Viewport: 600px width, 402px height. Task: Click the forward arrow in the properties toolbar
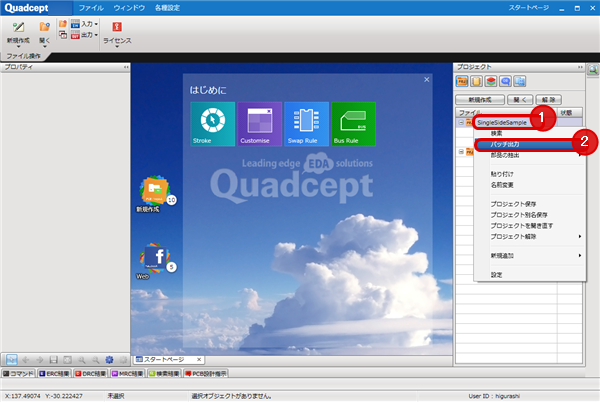(40, 360)
